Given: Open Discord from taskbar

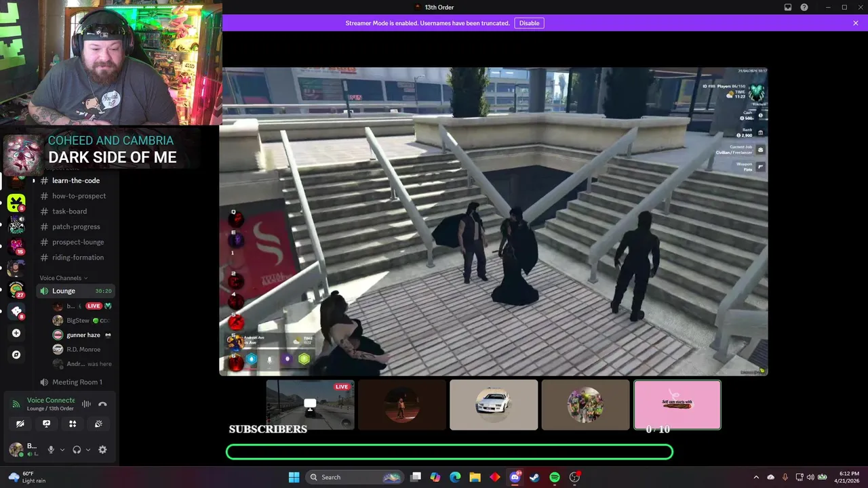Looking at the screenshot, I should point(515,477).
